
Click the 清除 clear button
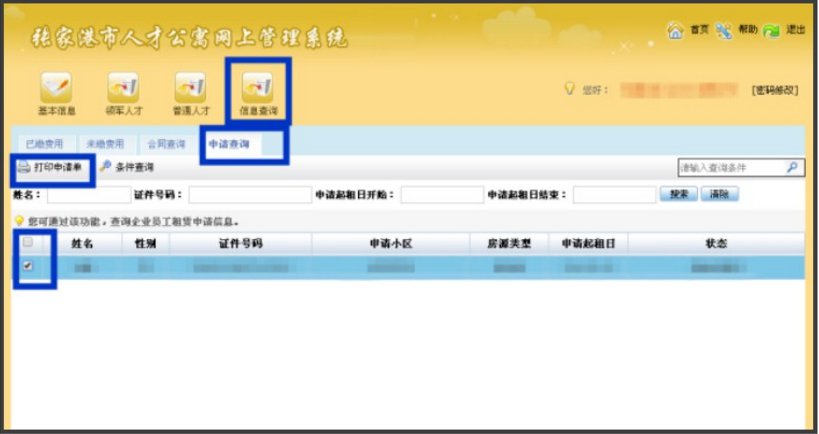coord(718,194)
